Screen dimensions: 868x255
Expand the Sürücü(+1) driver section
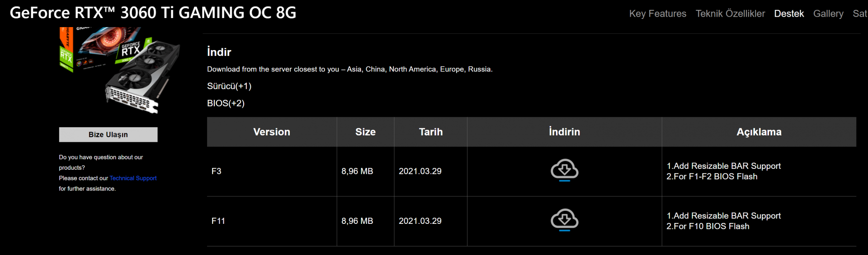coord(229,86)
